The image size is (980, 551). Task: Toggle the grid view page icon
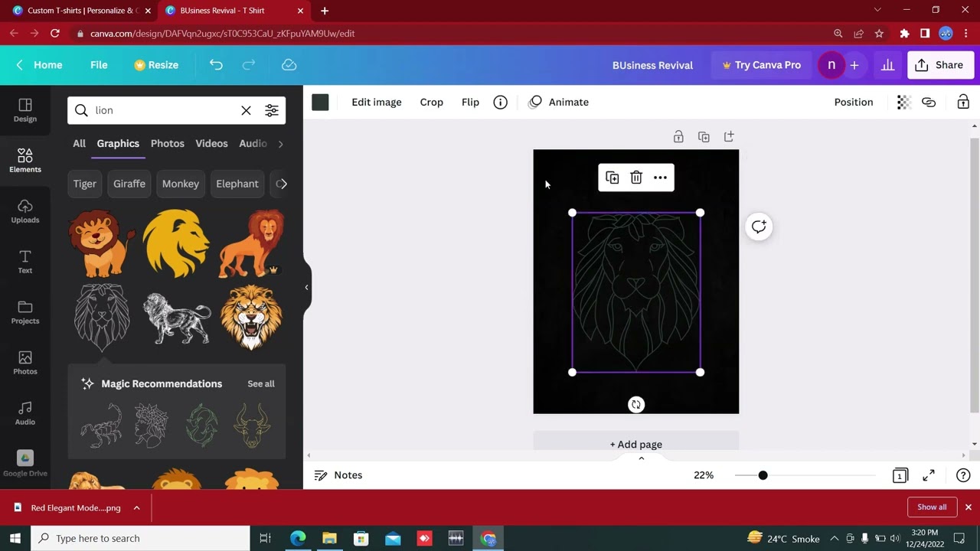[900, 475]
